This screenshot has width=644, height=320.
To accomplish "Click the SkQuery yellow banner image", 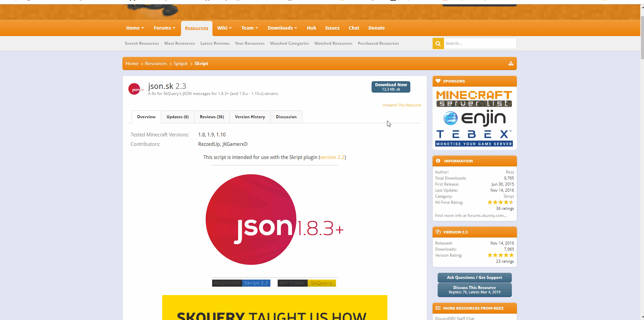I will click(274, 308).
